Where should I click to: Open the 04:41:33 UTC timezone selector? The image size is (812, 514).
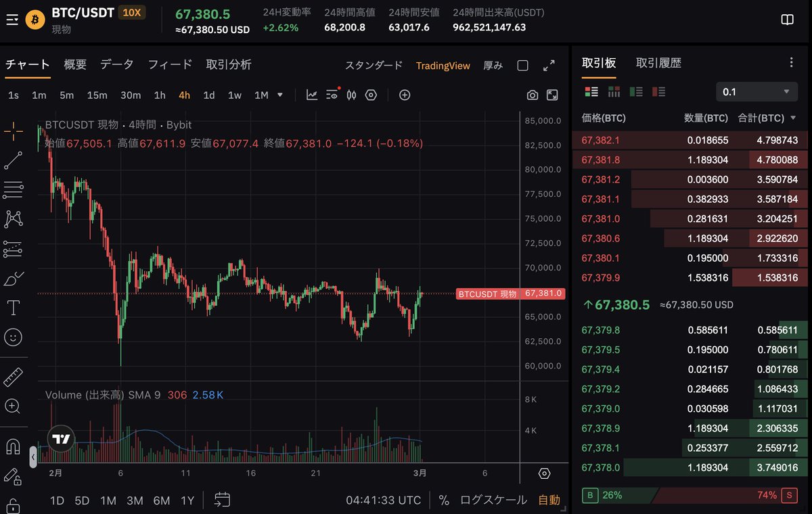(x=384, y=500)
